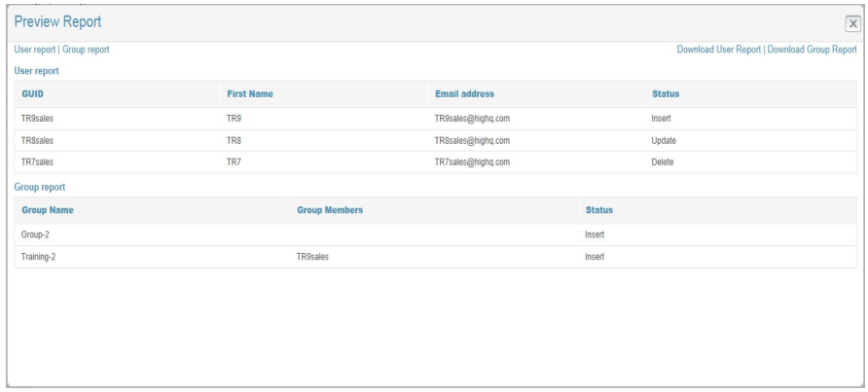Click the Update status for TR8sales

664,140
